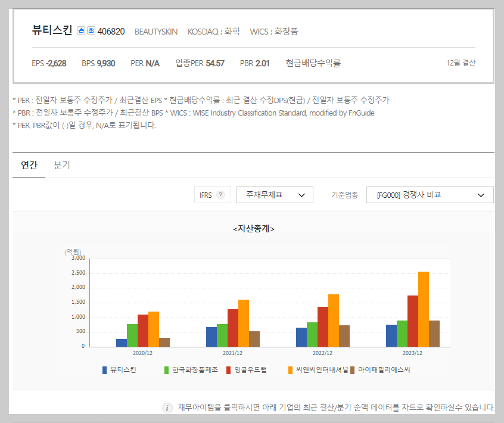504x423 pixels.
Task: Click the 뷰티스킨 company name heading
Action: pos(52,30)
